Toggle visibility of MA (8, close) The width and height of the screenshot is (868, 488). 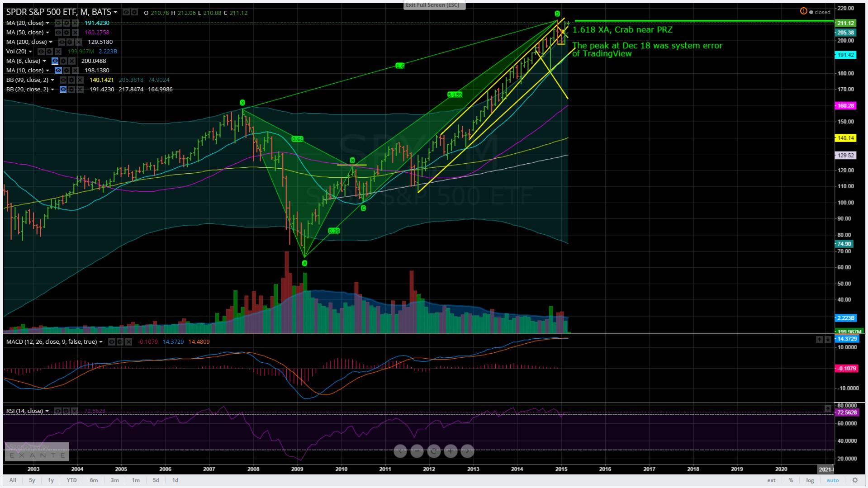55,61
